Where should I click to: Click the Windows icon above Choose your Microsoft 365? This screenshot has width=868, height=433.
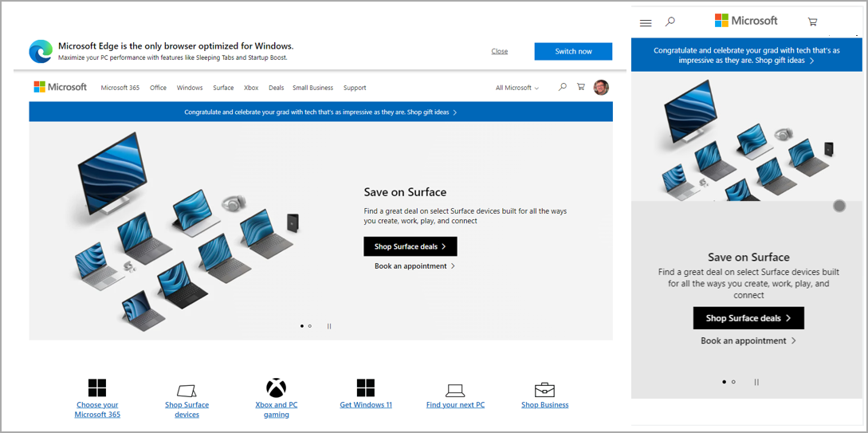tap(97, 388)
